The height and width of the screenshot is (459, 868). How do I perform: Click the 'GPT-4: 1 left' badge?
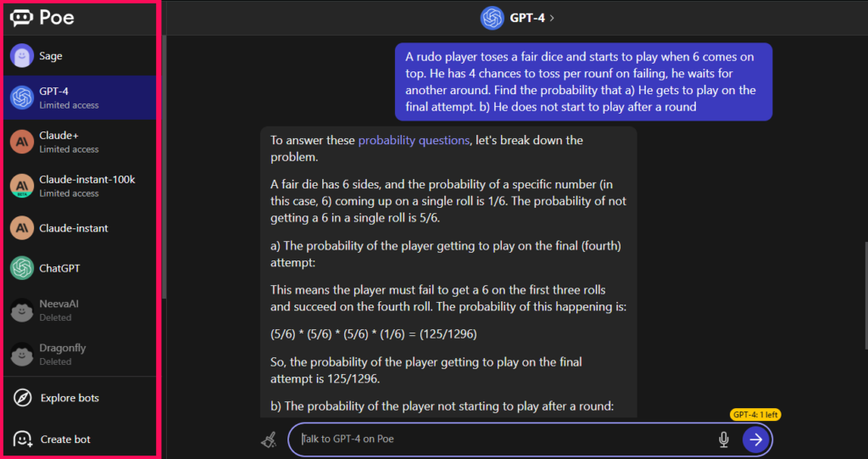coord(755,415)
